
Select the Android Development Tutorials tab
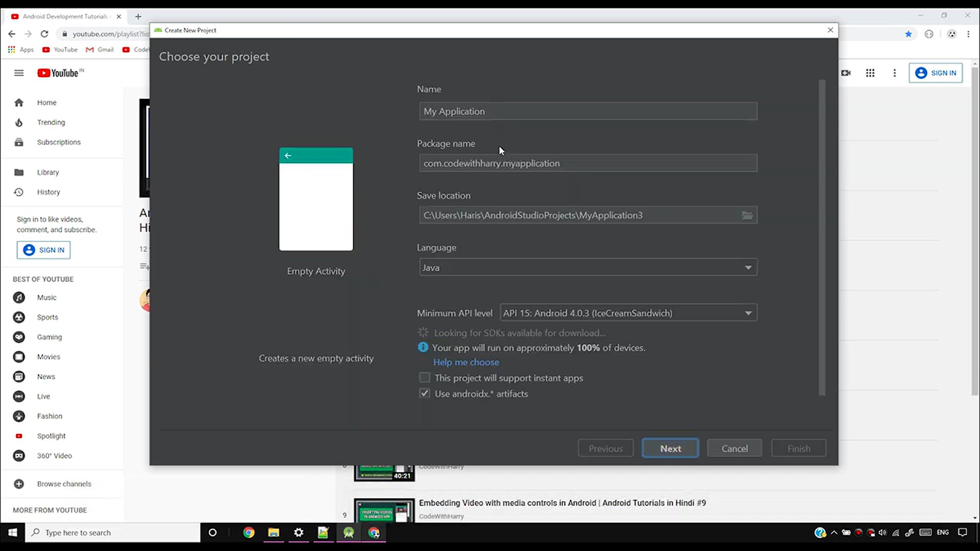pos(65,16)
